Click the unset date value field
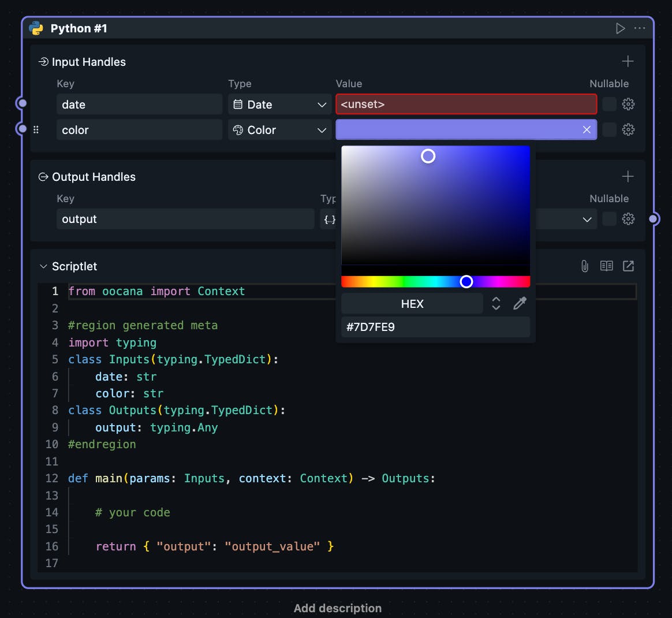The image size is (672, 618). 466,104
